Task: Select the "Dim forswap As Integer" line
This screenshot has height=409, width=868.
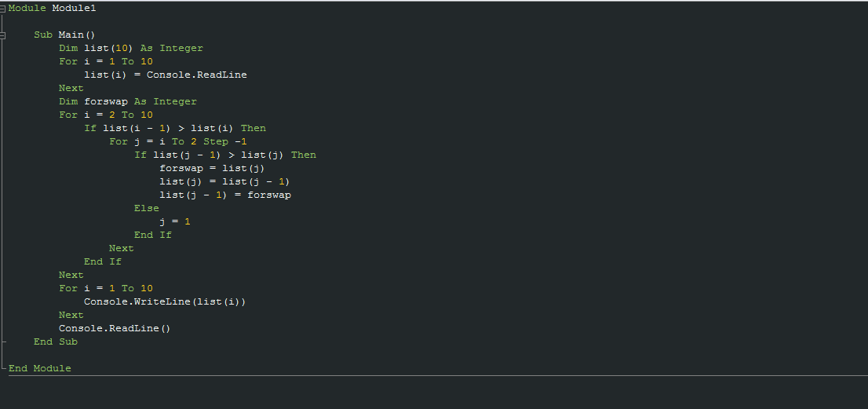Action: [128, 101]
